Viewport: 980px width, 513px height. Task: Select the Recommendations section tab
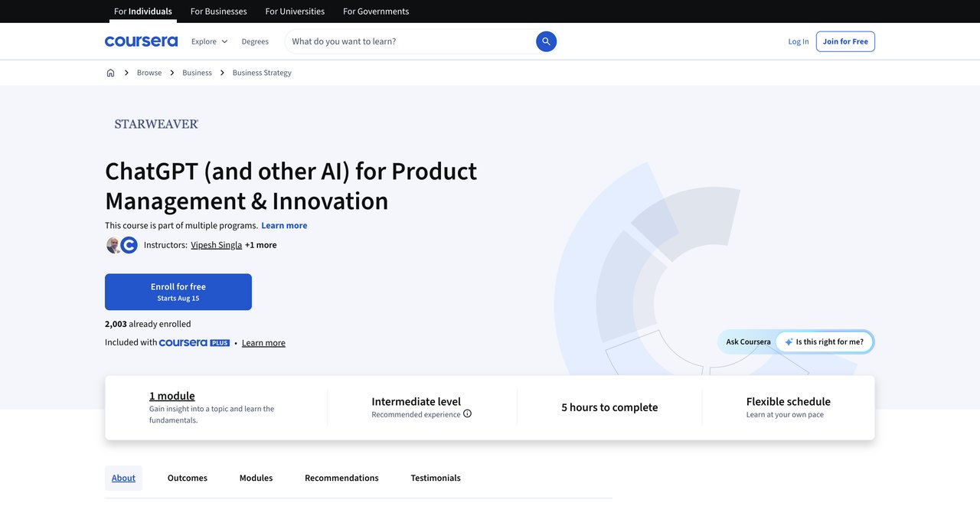coord(341,478)
